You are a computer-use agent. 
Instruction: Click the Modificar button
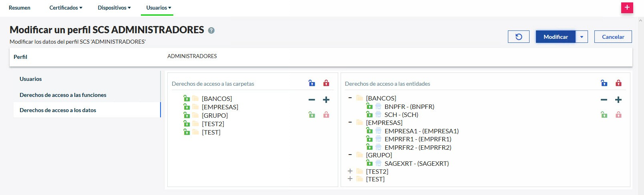click(556, 37)
